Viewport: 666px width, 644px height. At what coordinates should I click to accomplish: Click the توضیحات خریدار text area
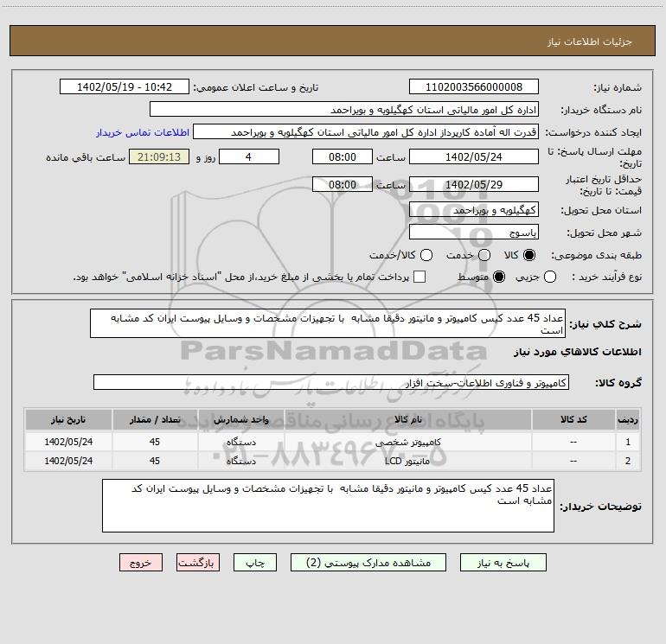[328, 506]
